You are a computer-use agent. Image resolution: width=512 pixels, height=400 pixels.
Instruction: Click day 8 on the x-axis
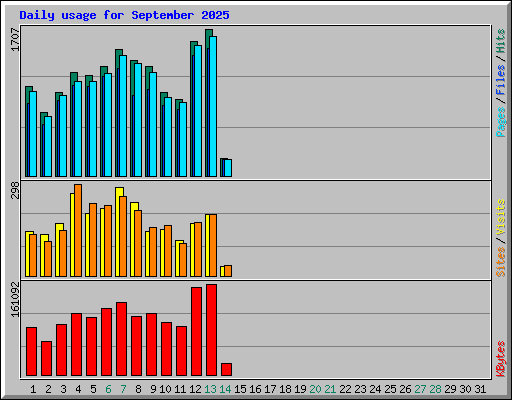[138, 389]
